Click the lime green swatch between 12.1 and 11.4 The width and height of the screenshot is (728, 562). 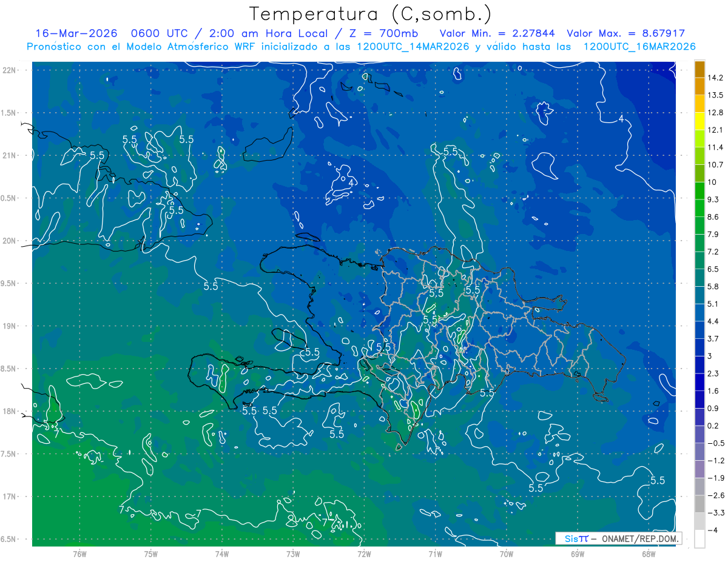pos(699,139)
